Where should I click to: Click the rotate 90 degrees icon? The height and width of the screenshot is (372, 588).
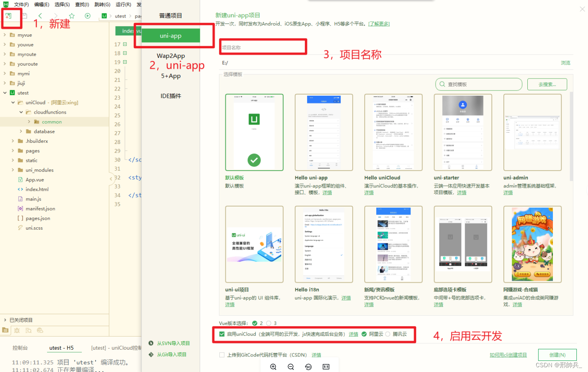click(x=308, y=367)
